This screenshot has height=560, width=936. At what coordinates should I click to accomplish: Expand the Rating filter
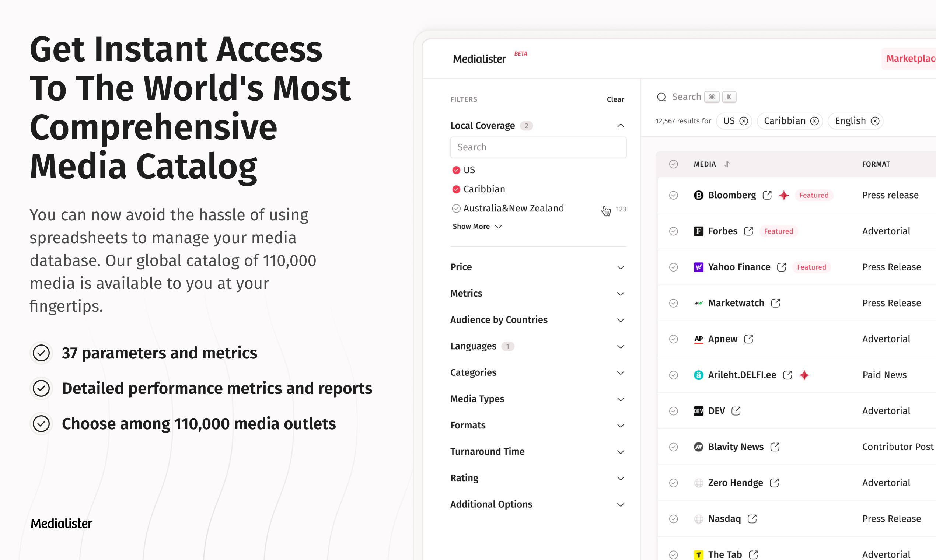tap(621, 479)
